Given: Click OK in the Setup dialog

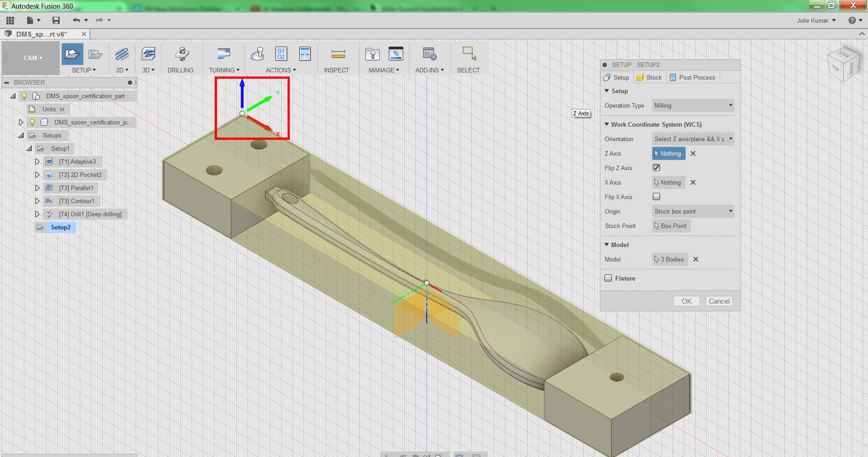Looking at the screenshot, I should click(x=687, y=301).
